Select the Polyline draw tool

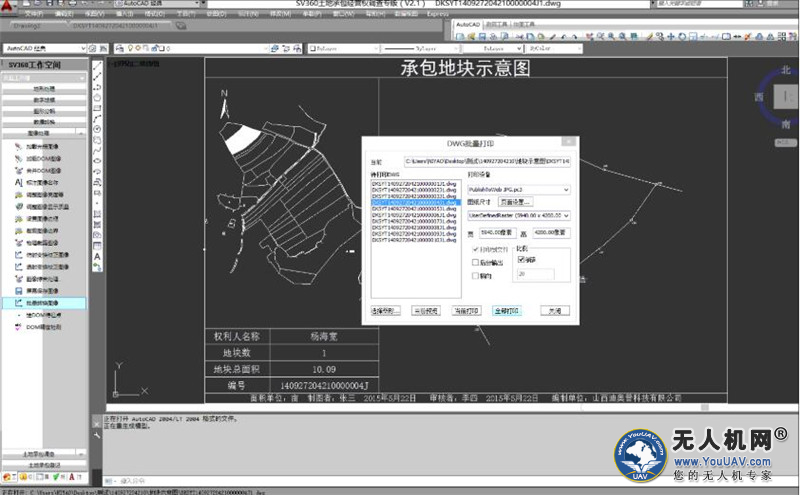click(97, 86)
